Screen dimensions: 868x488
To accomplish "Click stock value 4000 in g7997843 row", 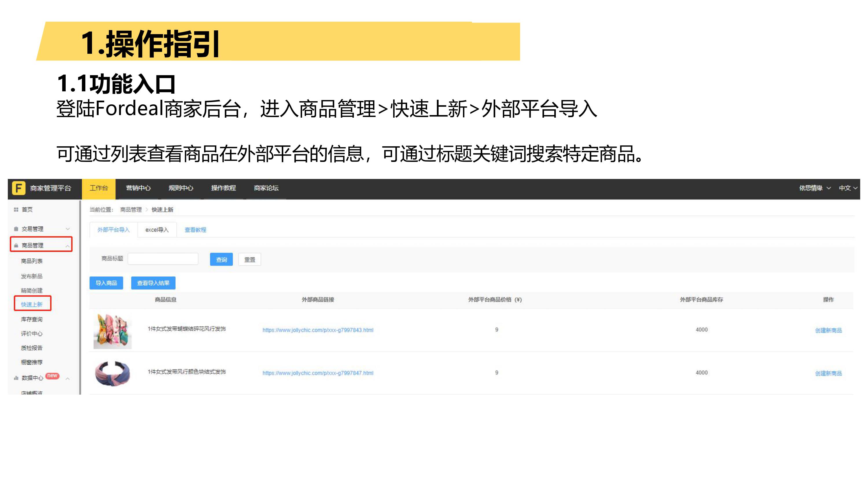I will (702, 330).
